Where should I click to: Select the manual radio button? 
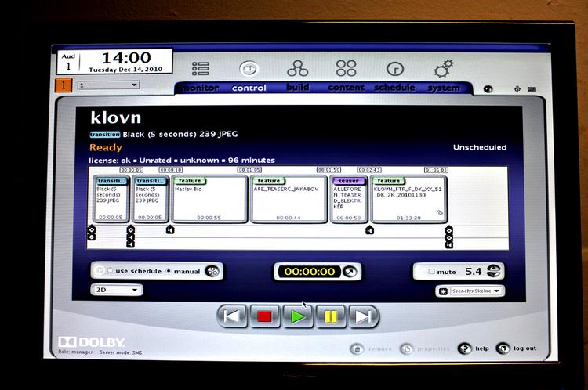169,270
